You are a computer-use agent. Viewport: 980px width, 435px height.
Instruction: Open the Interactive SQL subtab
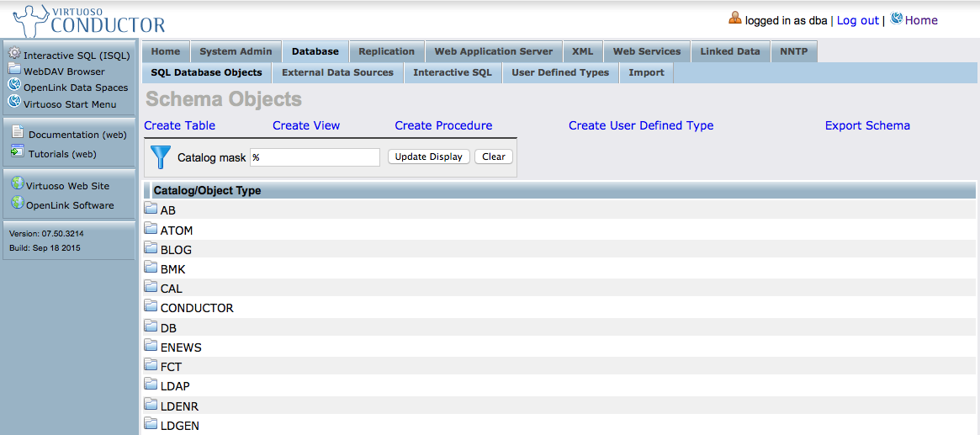[x=453, y=72]
